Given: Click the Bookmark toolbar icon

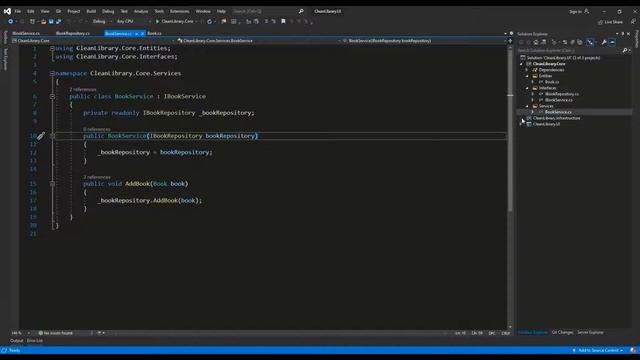Looking at the screenshot, I should [283, 21].
